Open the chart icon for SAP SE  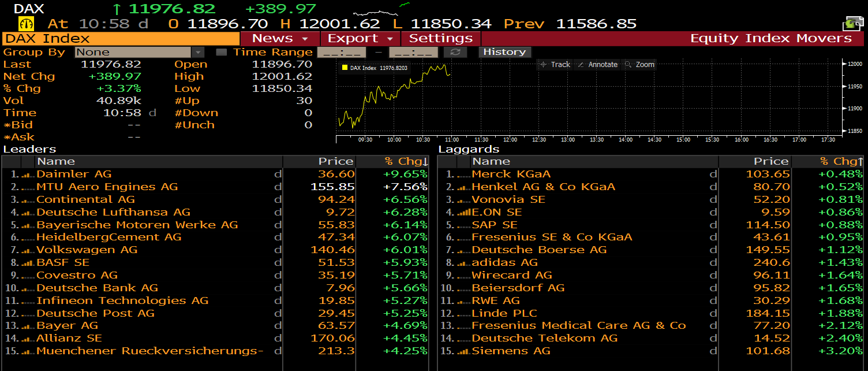tap(464, 225)
